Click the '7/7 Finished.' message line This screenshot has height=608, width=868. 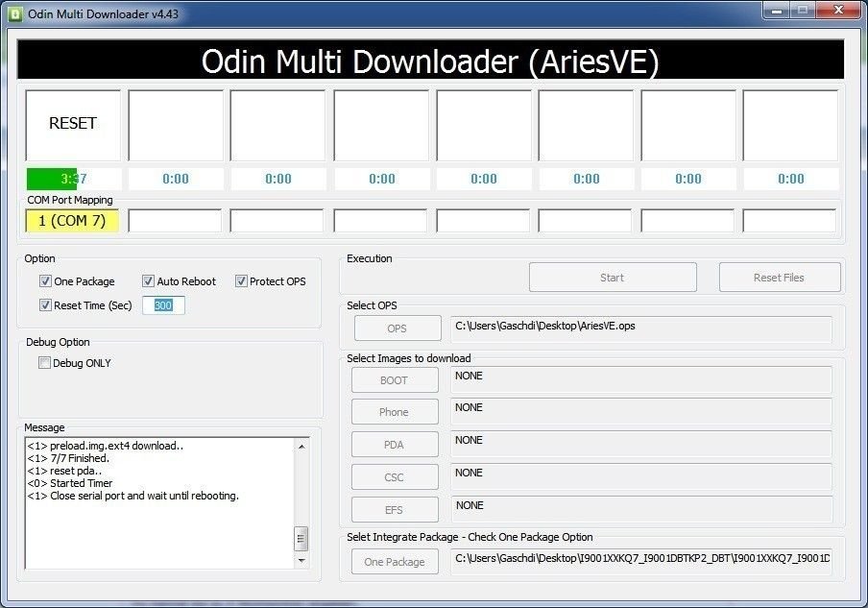pyautogui.click(x=68, y=458)
